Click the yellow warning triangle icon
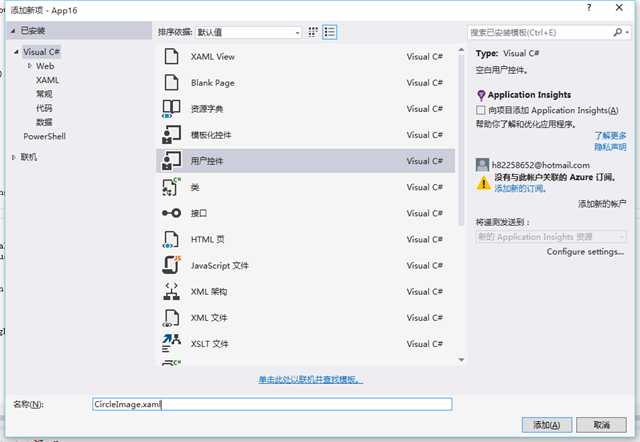This screenshot has width=640, height=442. 484,183
